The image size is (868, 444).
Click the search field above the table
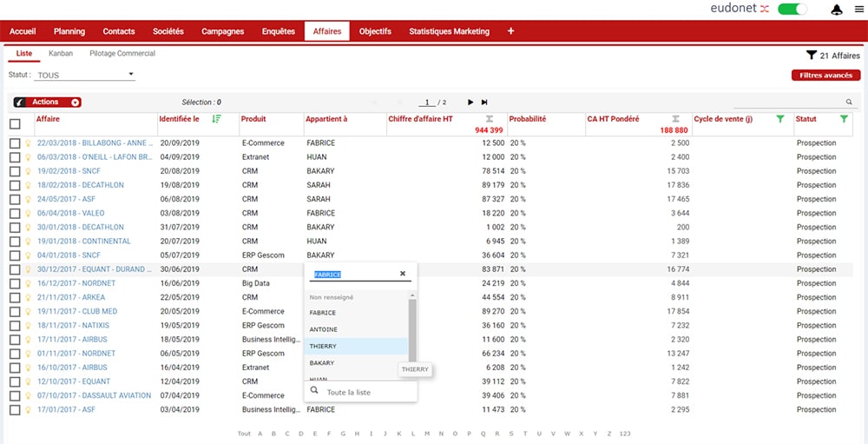[789, 102]
